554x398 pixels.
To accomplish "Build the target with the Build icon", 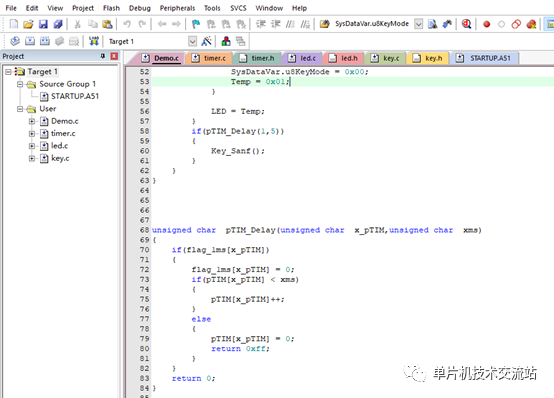I will click(30, 41).
